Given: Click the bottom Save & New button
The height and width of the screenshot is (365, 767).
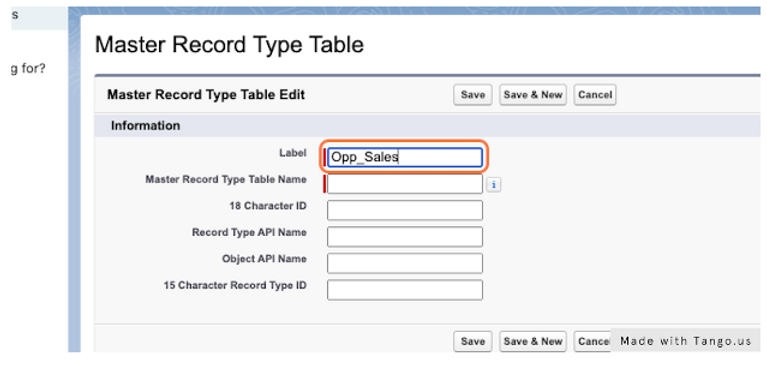Looking at the screenshot, I should click(x=533, y=342).
